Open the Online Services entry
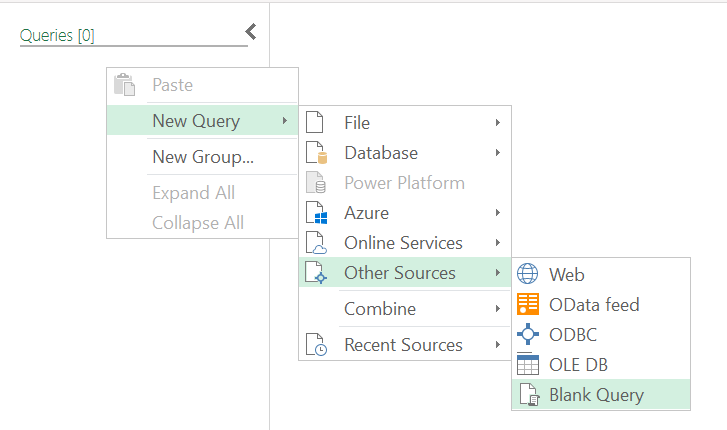The height and width of the screenshot is (430, 727). point(405,243)
